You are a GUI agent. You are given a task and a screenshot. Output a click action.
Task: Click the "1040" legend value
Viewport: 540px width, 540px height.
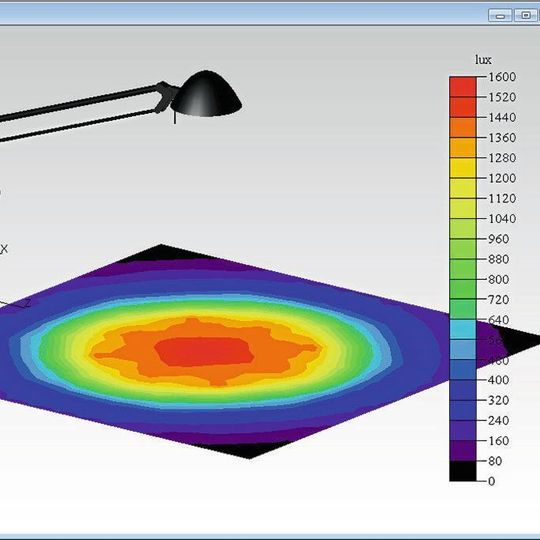(502, 219)
